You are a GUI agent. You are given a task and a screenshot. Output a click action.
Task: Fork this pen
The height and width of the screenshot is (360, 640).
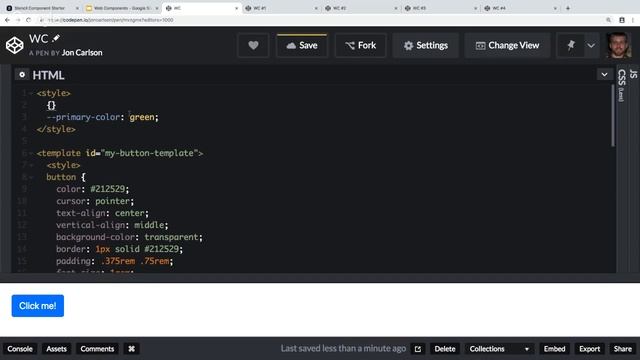(360, 45)
